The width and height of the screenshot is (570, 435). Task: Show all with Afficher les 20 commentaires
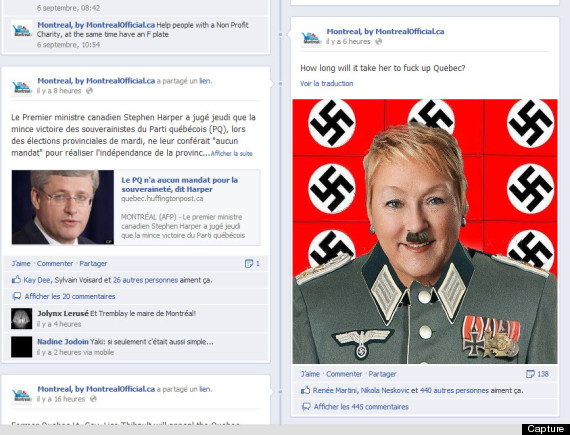click(x=70, y=297)
